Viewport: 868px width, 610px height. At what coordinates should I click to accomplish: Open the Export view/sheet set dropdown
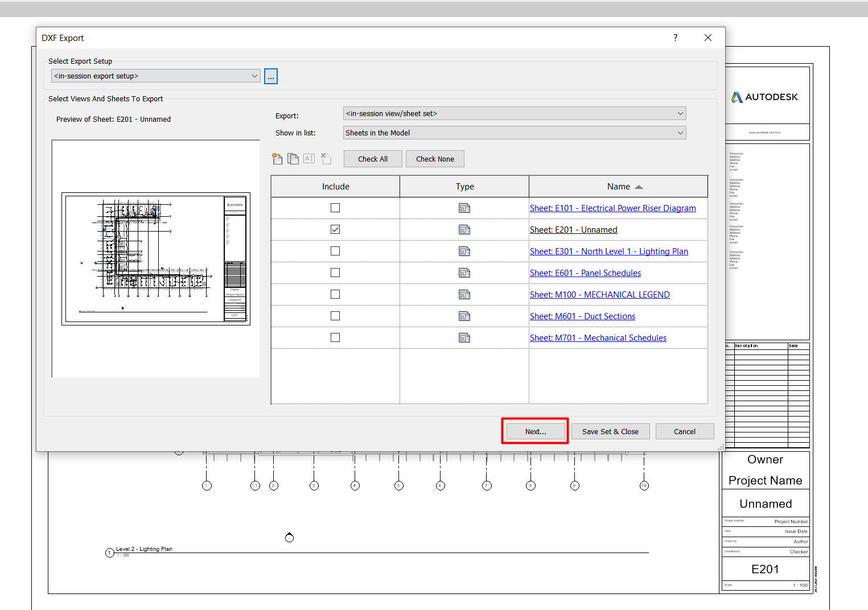tap(515, 113)
